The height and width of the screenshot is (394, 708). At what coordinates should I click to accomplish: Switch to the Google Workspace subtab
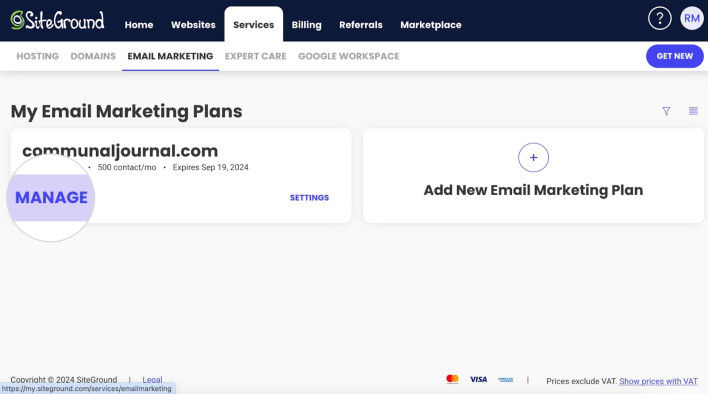(x=349, y=56)
